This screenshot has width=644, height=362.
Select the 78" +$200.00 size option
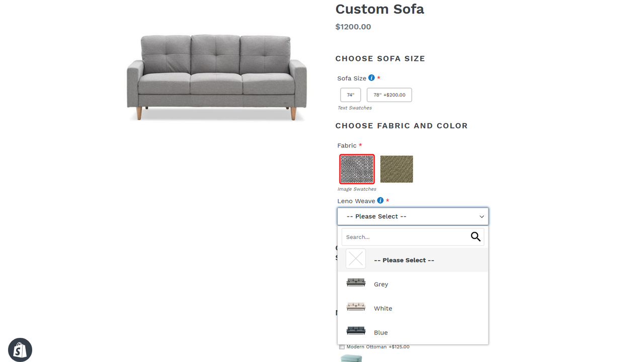tap(389, 95)
